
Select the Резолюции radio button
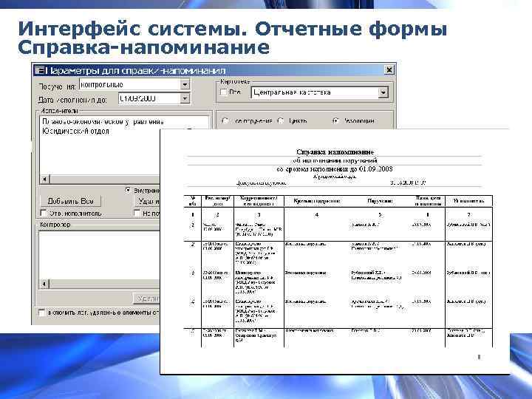335,120
